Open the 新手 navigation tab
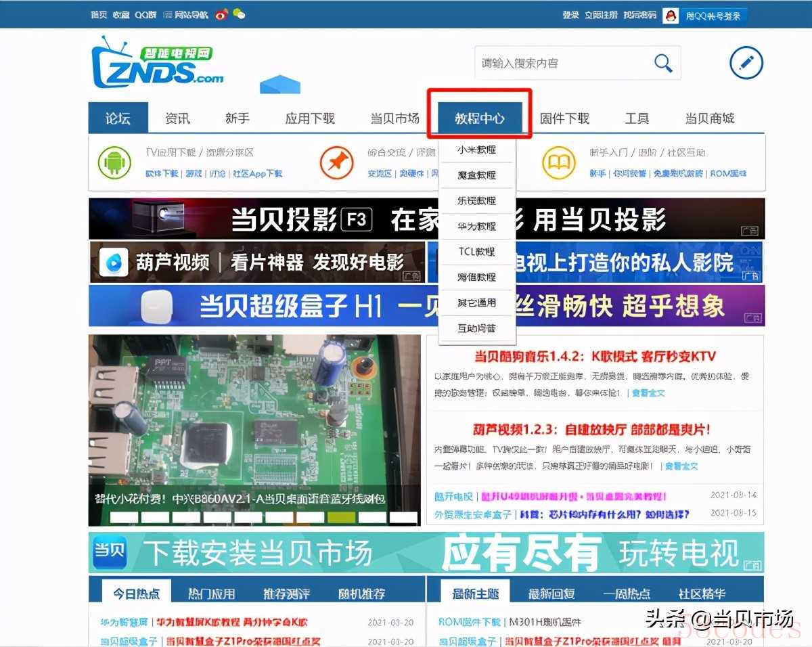This screenshot has height=647, width=812. click(x=237, y=118)
